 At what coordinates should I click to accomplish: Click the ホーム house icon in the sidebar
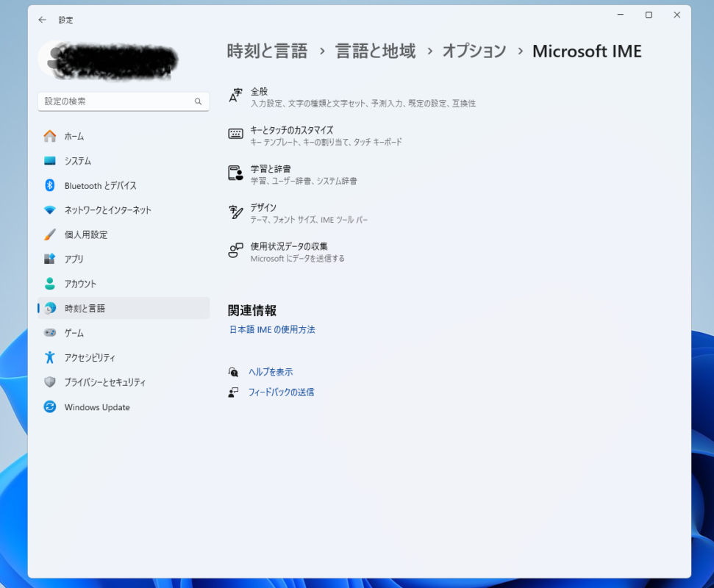(49, 136)
